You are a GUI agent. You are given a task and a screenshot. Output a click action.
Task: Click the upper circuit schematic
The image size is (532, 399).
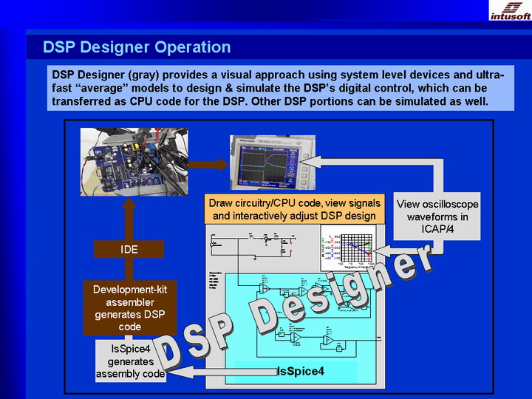[x=253, y=245]
